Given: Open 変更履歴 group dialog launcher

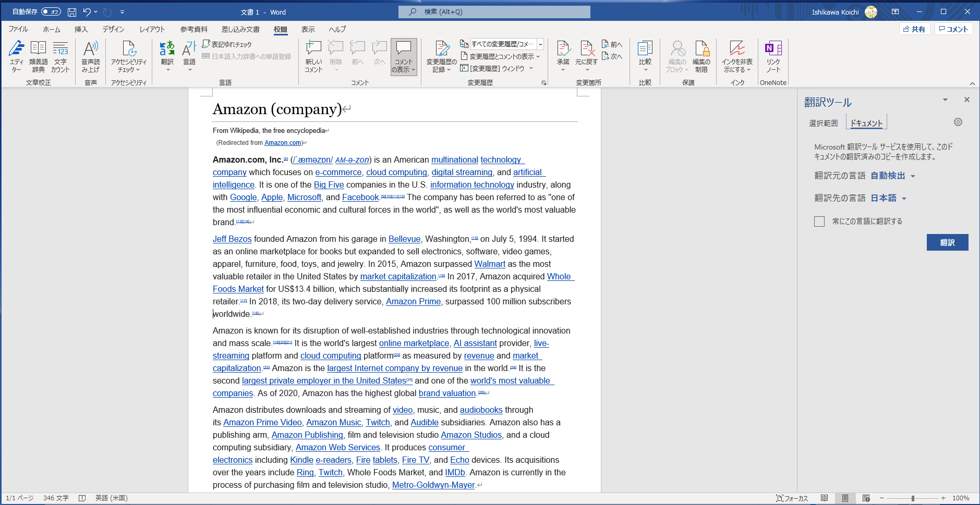Looking at the screenshot, I should (544, 83).
